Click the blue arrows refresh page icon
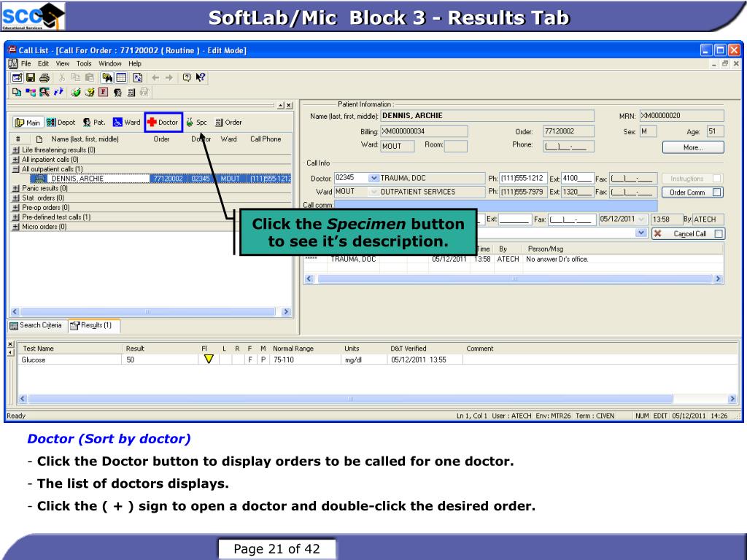This screenshot has width=747, height=560. pos(138,77)
